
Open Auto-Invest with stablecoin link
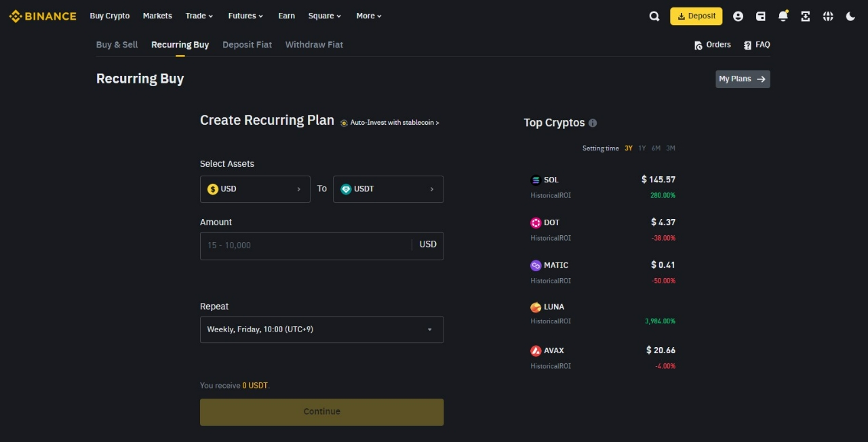[x=390, y=123]
